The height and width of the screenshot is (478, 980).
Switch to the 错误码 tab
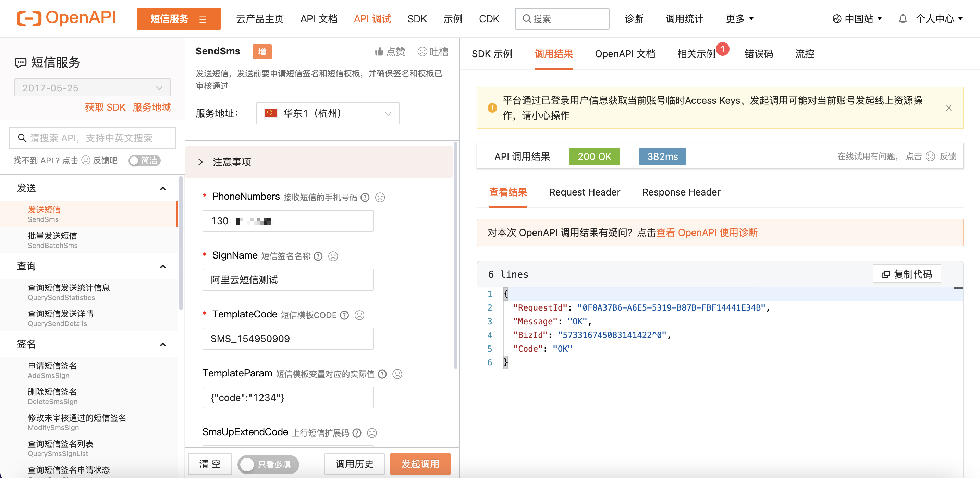coord(759,54)
